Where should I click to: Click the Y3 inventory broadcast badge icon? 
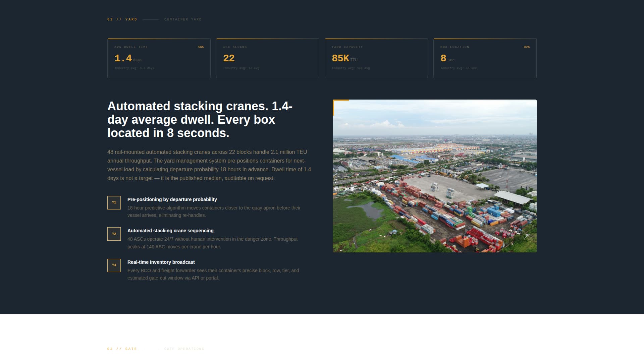tap(114, 265)
